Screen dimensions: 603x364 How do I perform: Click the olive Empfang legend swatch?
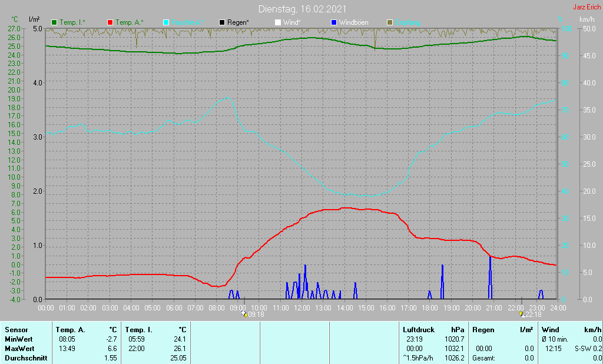point(390,23)
